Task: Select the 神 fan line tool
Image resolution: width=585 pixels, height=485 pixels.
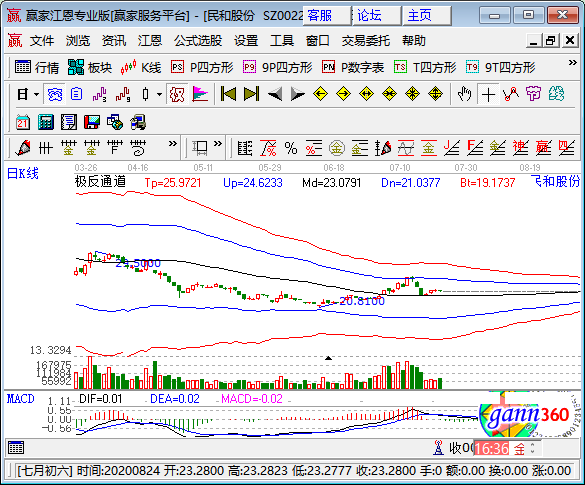Action: click(x=520, y=148)
